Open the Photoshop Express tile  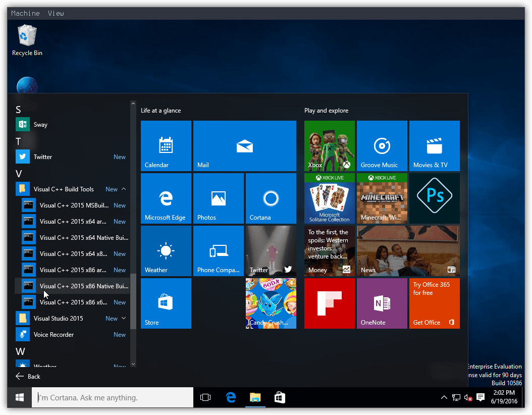[x=434, y=198]
